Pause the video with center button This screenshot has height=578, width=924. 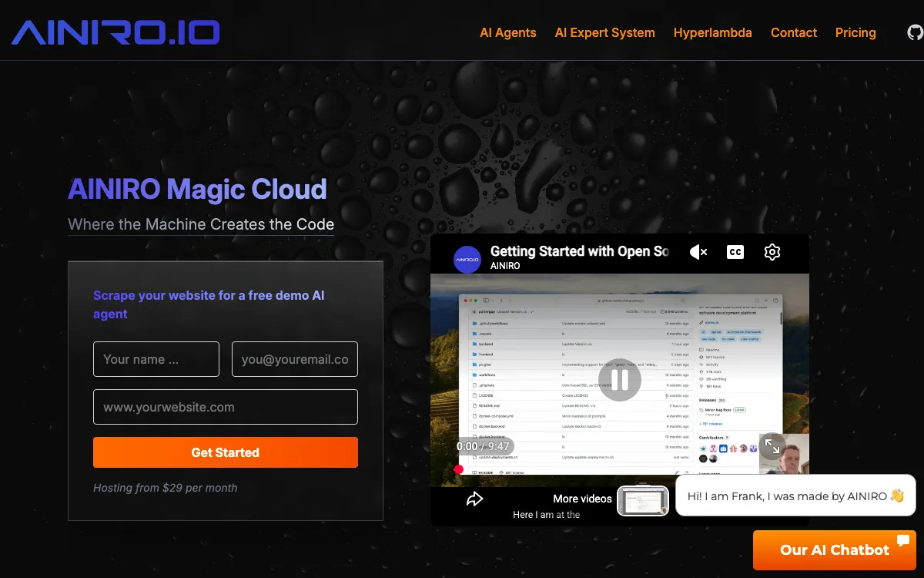coord(620,380)
